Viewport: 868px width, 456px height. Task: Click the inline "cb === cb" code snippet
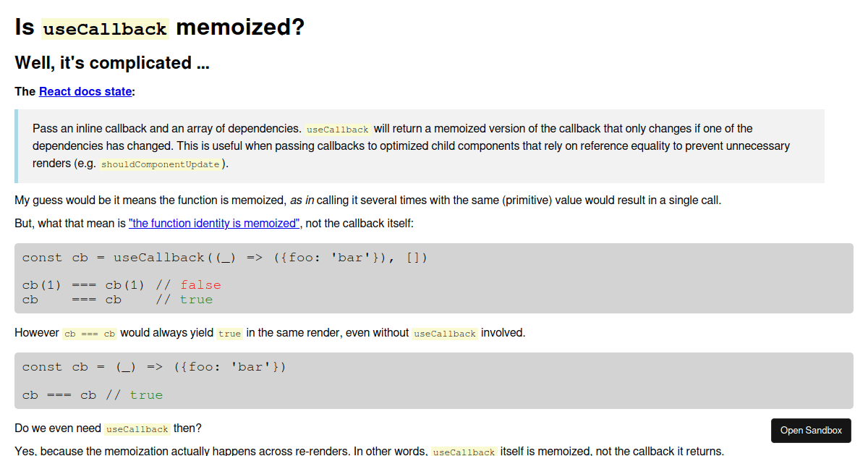pyautogui.click(x=90, y=334)
